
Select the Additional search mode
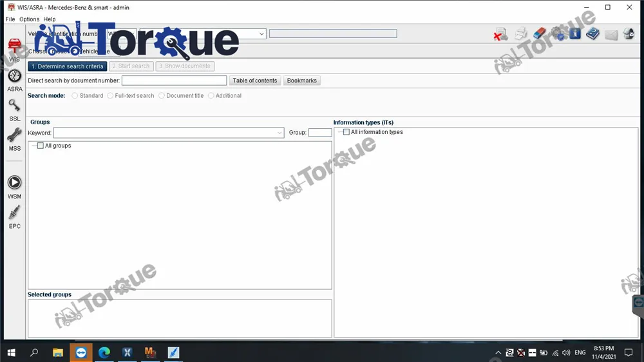211,96
